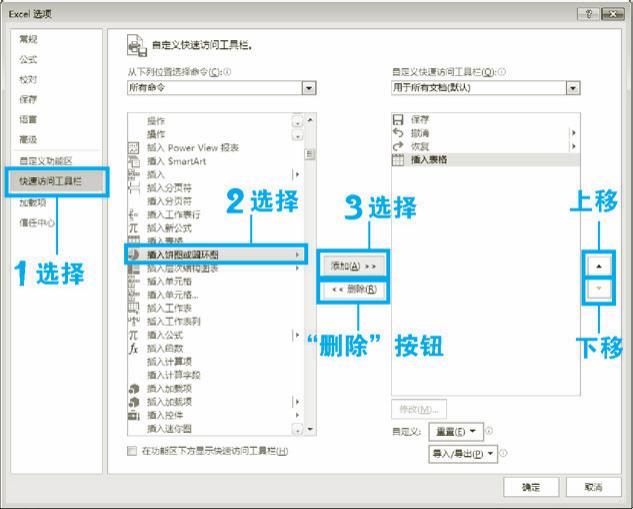The width and height of the screenshot is (633, 509).
Task: Click arrow on the plain 插入 command row
Action: [x=297, y=174]
